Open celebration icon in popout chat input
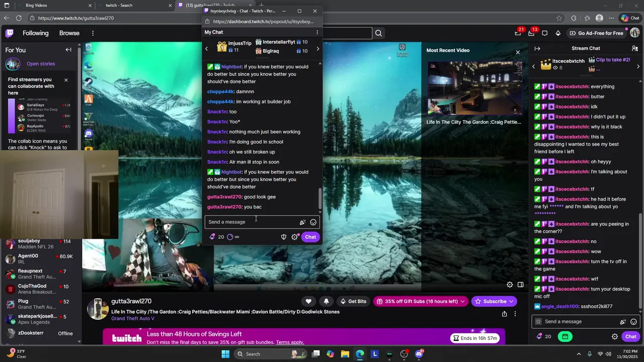The height and width of the screenshot is (362, 644). [x=302, y=222]
